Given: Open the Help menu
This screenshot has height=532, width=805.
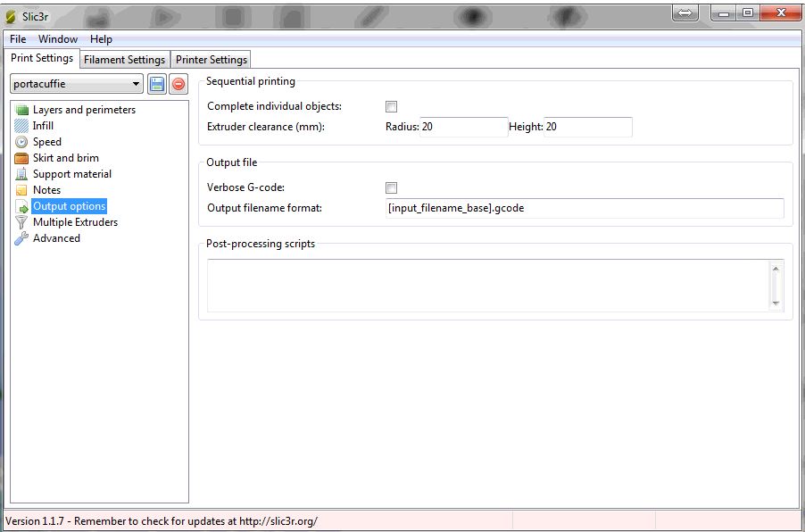Looking at the screenshot, I should [x=101, y=39].
